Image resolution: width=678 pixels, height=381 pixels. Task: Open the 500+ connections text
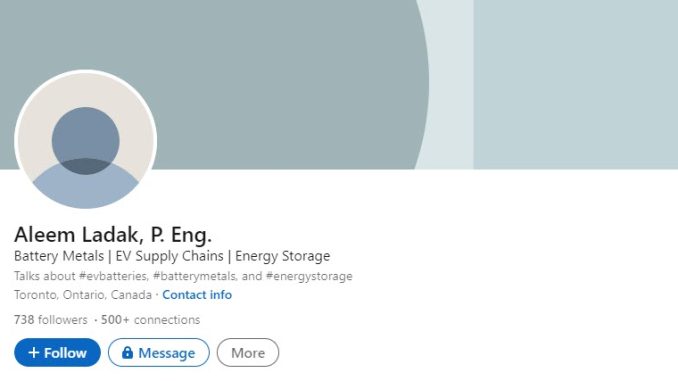150,320
